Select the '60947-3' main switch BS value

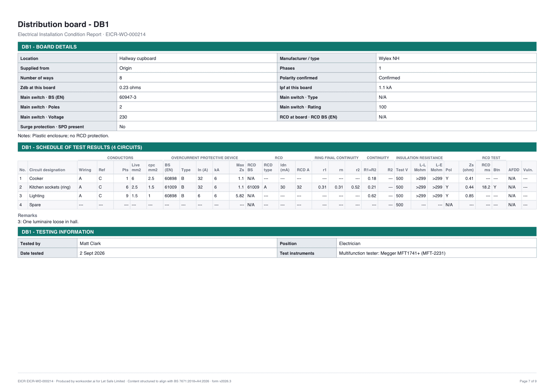pos(128,97)
